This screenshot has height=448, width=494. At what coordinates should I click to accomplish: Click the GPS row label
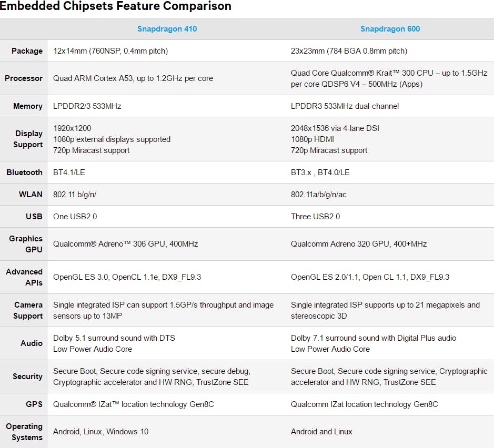coord(34,404)
